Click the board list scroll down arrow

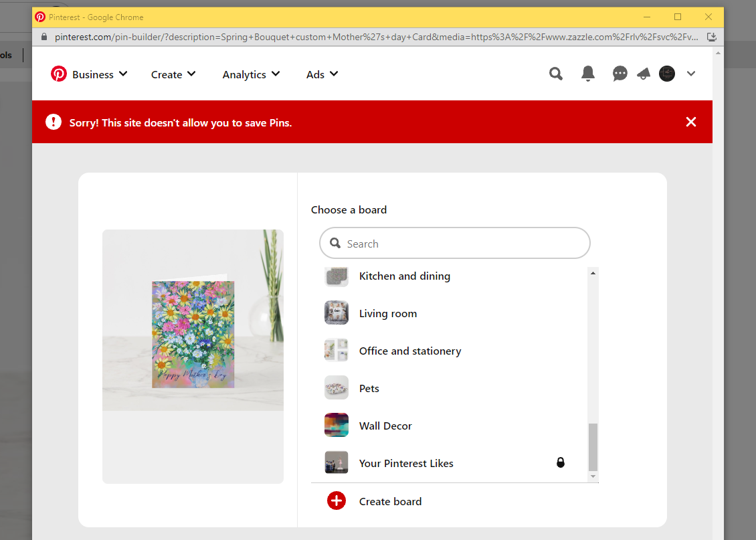coord(593,476)
